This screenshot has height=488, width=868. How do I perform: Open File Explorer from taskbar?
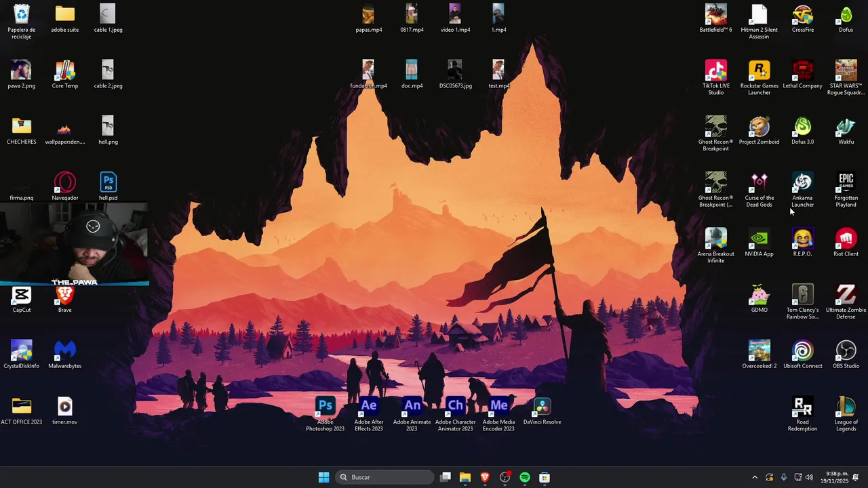coord(465,477)
